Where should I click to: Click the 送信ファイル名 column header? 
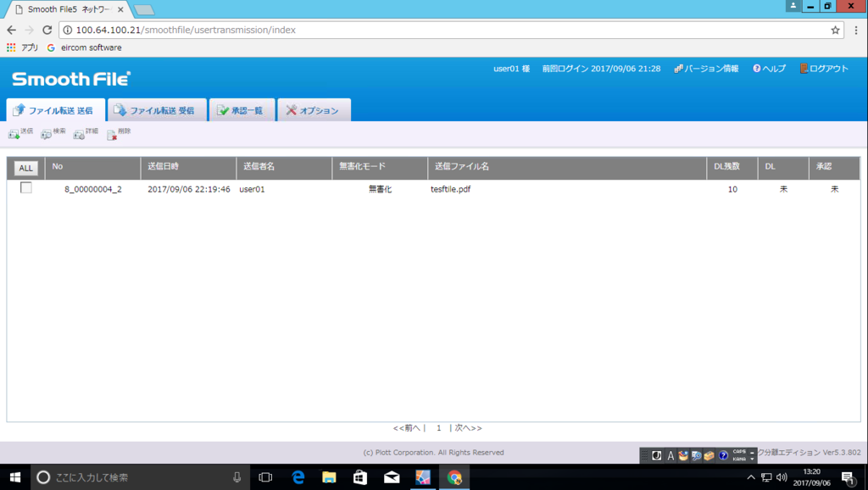pos(567,168)
